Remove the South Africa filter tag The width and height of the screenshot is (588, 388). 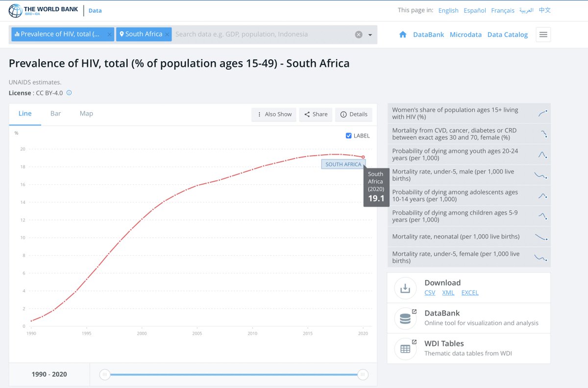click(167, 34)
